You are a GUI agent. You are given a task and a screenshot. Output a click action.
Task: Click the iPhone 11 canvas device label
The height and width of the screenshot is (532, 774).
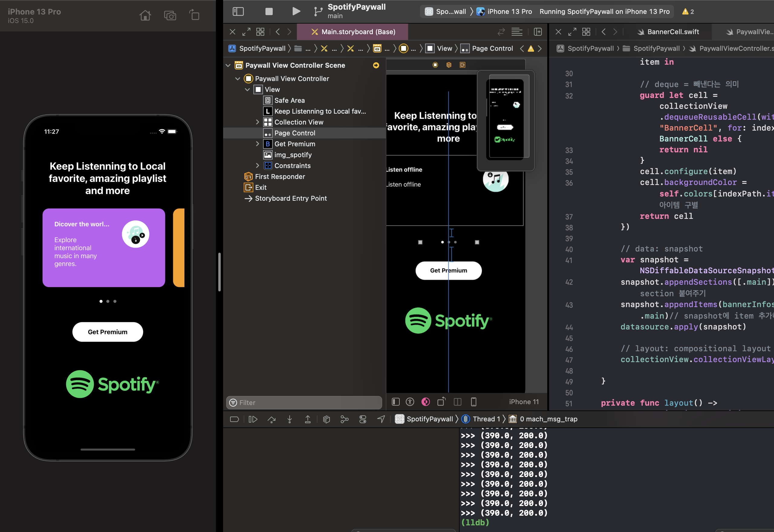[x=524, y=402]
